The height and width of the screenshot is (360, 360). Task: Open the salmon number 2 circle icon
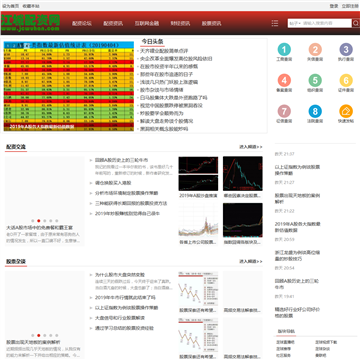tap(315, 50)
